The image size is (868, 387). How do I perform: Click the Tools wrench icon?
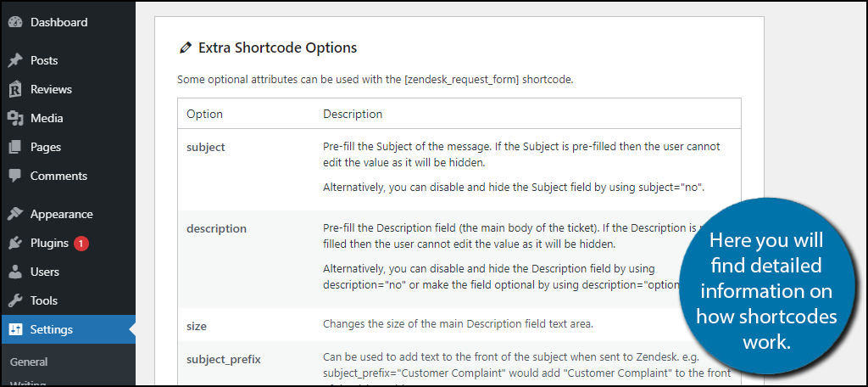click(15, 301)
